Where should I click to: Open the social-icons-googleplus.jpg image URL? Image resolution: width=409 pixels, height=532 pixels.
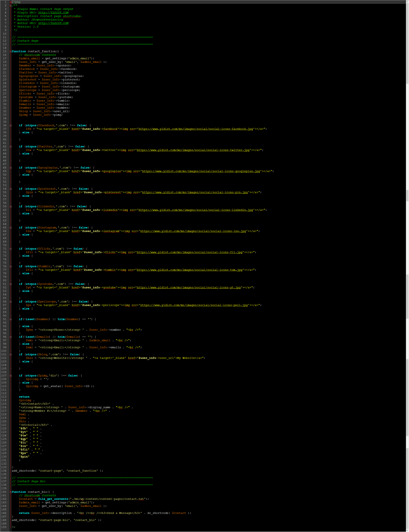point(201,171)
